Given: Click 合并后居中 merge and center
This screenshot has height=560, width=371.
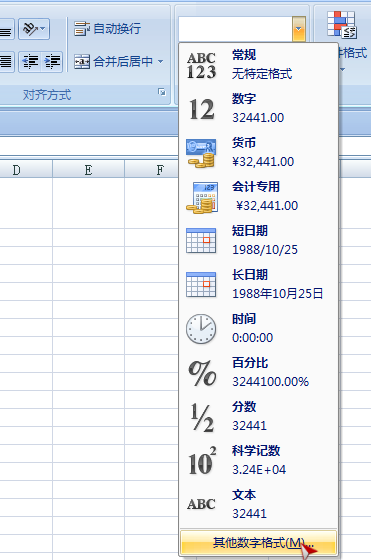Looking at the screenshot, I should [x=114, y=62].
